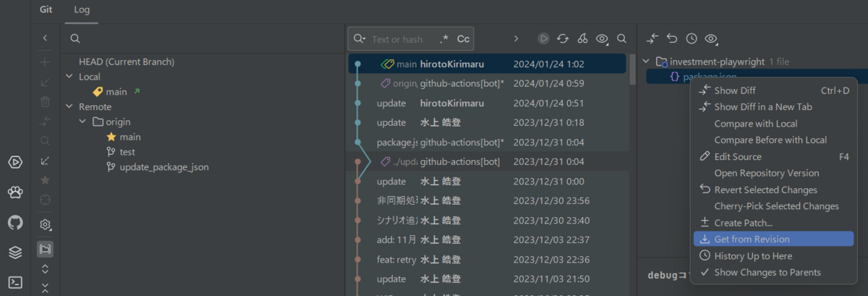
Task: Switch to the Log tab
Action: pyautogui.click(x=82, y=10)
